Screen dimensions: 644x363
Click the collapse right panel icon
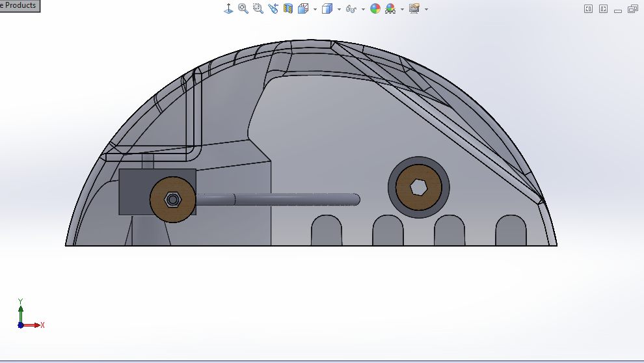point(603,8)
